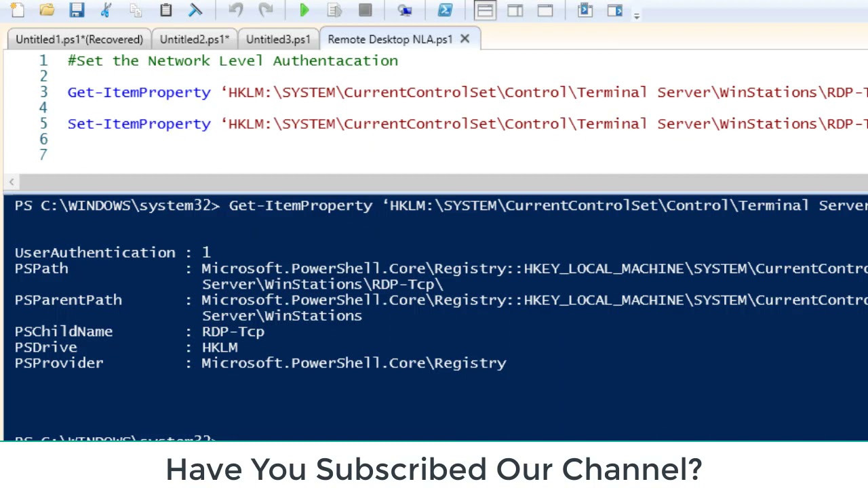This screenshot has width=868, height=488.
Task: Clear the console pane
Action: pyautogui.click(x=195, y=10)
